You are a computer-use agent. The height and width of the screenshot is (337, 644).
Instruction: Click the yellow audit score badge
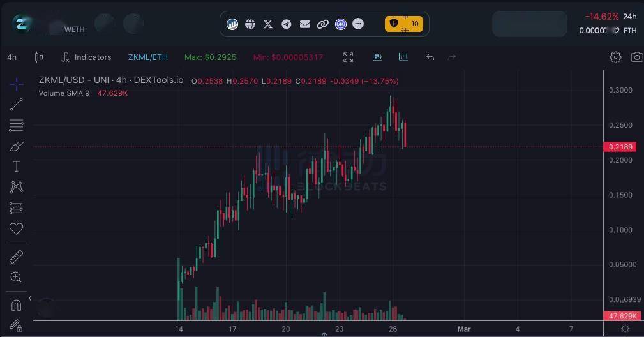point(403,24)
